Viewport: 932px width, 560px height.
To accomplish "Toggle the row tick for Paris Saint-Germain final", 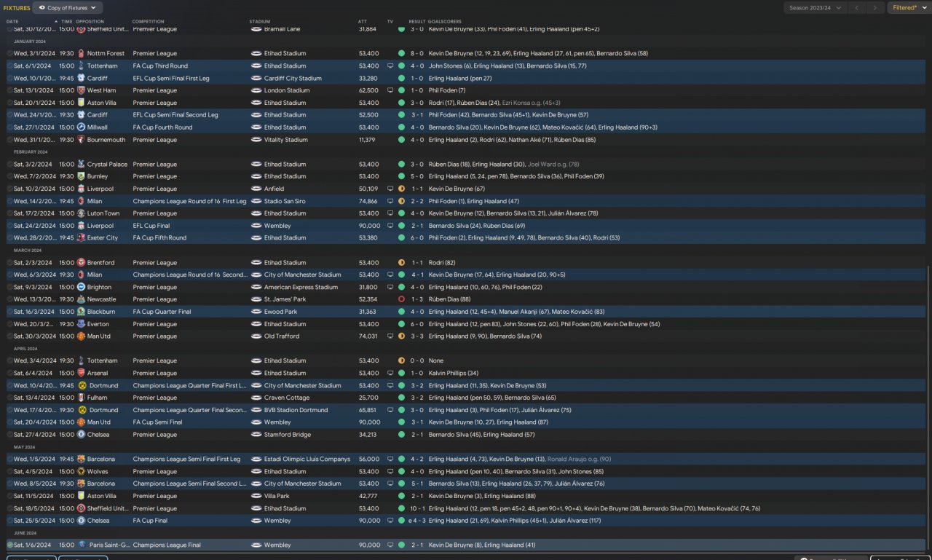I will pos(10,545).
